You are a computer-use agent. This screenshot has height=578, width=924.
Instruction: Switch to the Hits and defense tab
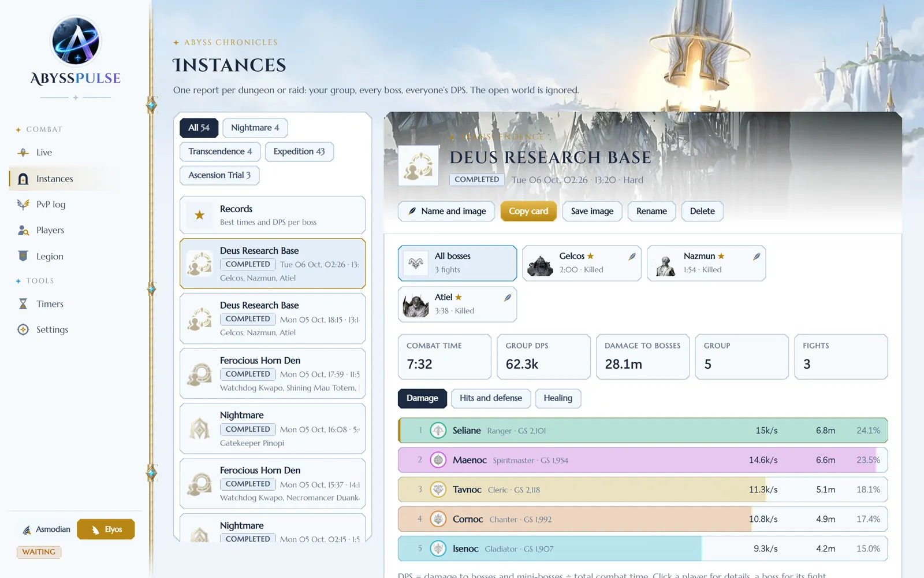tap(491, 398)
